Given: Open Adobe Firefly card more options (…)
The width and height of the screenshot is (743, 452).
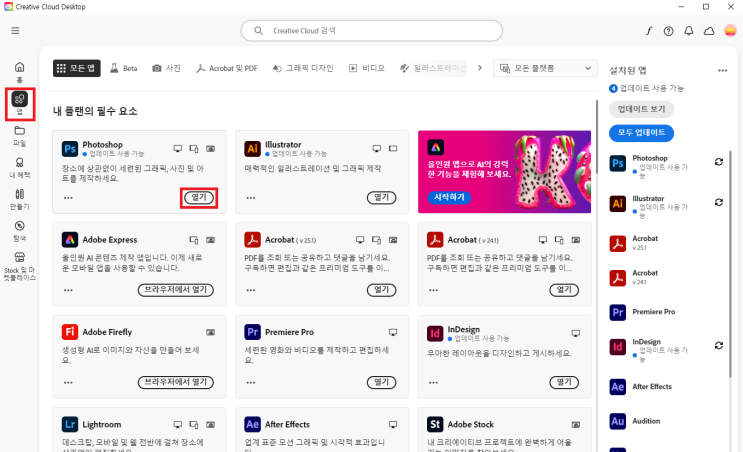Looking at the screenshot, I should click(68, 382).
